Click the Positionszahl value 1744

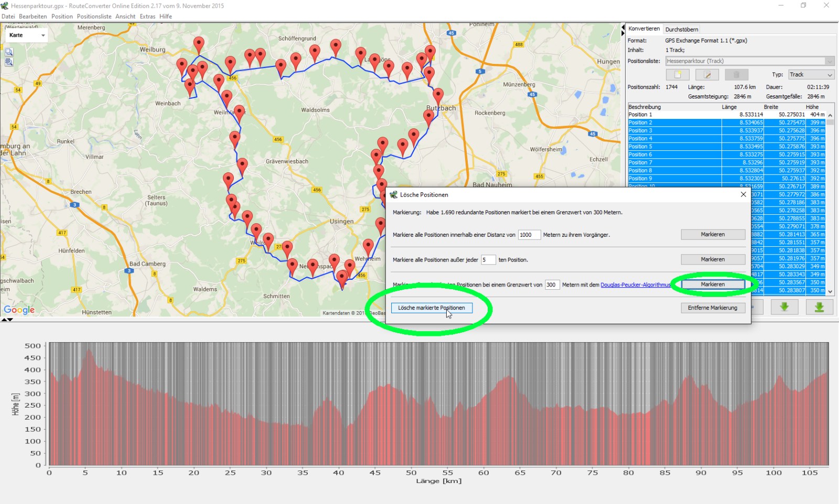coord(672,87)
